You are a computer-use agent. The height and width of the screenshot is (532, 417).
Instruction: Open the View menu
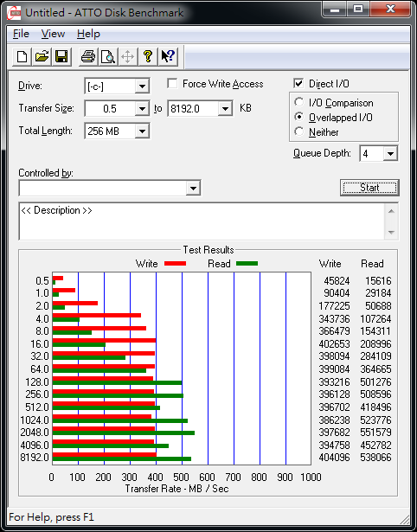(x=53, y=34)
